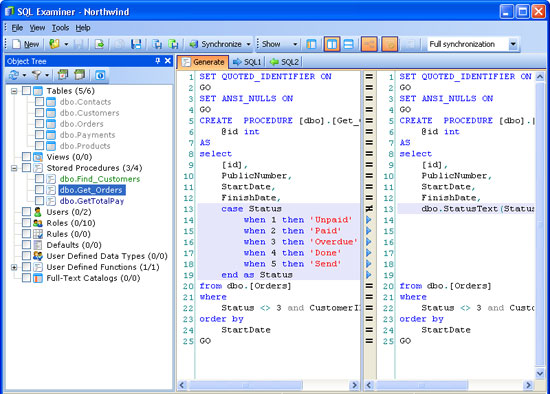Image resolution: width=550 pixels, height=394 pixels.
Task: Click the Views group icon in tree
Action: pos(38,157)
